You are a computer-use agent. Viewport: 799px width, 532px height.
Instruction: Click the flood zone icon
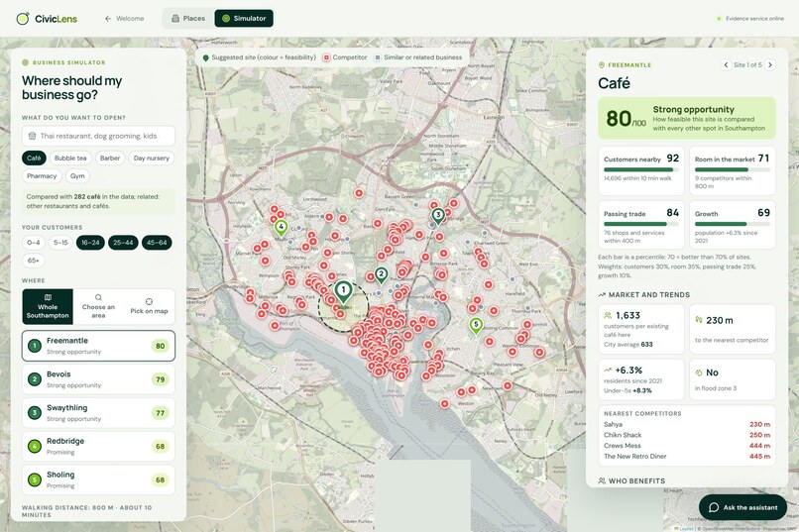(x=699, y=372)
